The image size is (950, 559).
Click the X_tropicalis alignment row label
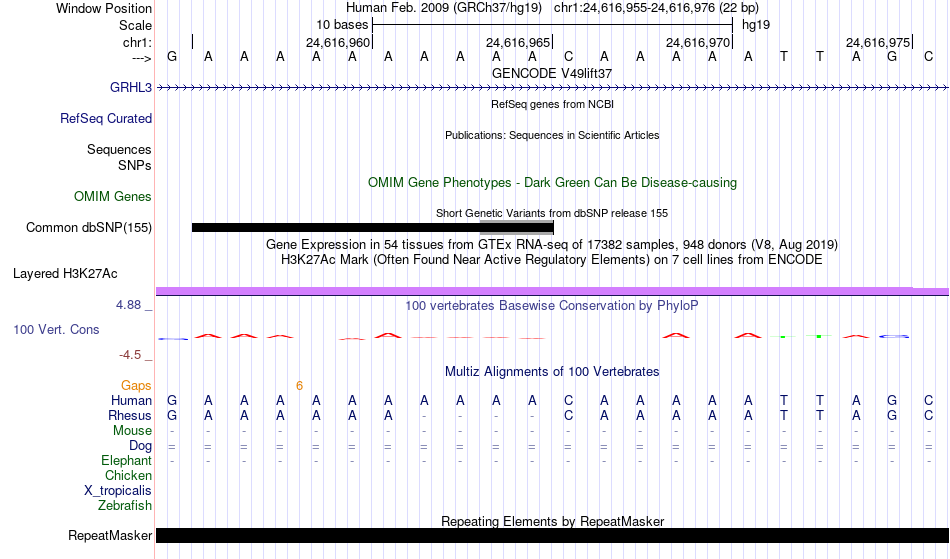118,491
